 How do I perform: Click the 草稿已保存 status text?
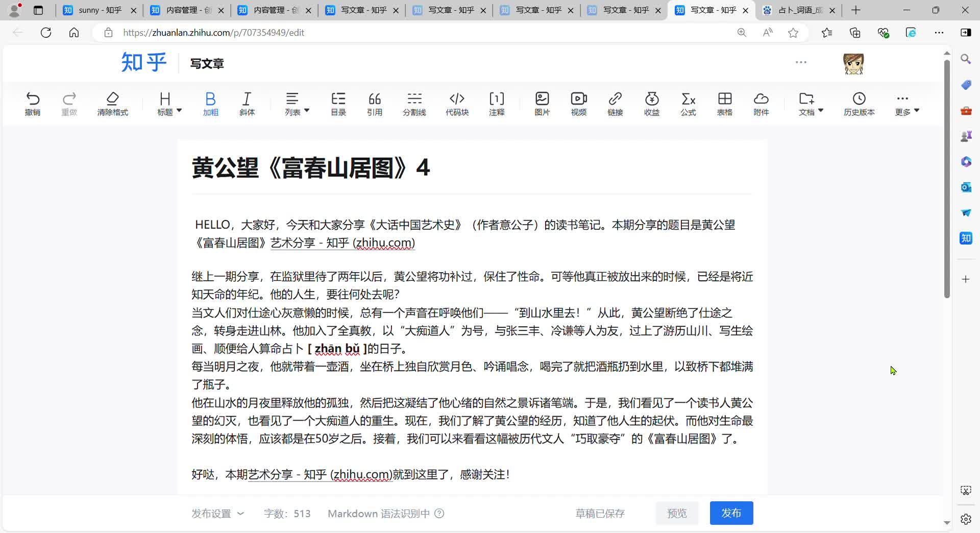(600, 514)
